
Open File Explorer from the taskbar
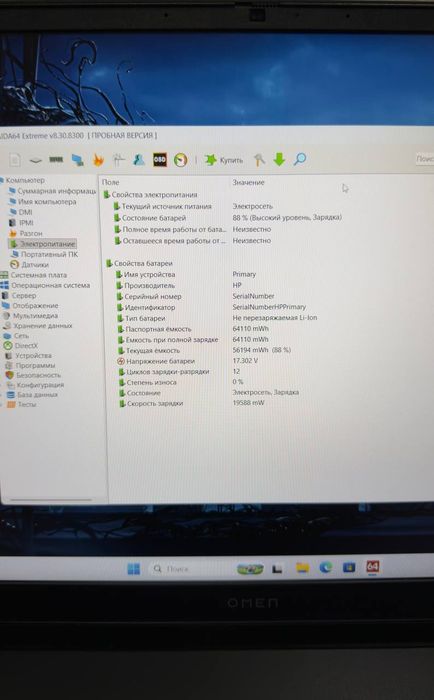[x=302, y=568]
